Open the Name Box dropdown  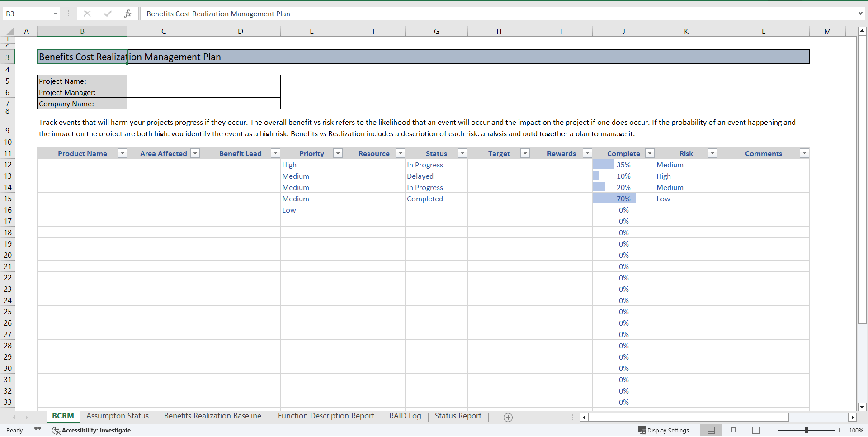pyautogui.click(x=56, y=14)
